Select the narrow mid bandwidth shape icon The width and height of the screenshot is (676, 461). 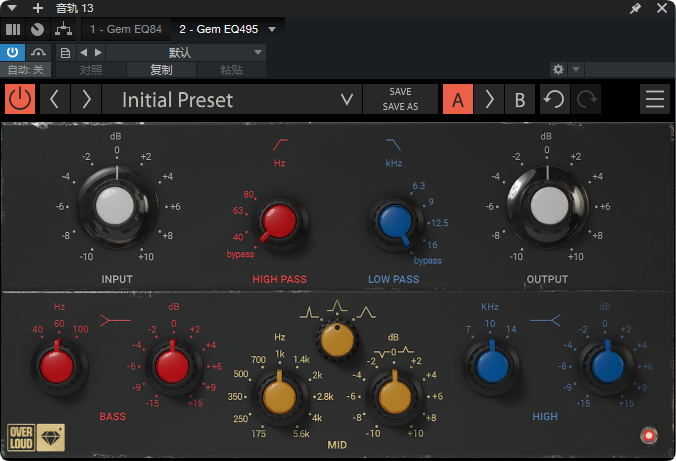tap(309, 312)
